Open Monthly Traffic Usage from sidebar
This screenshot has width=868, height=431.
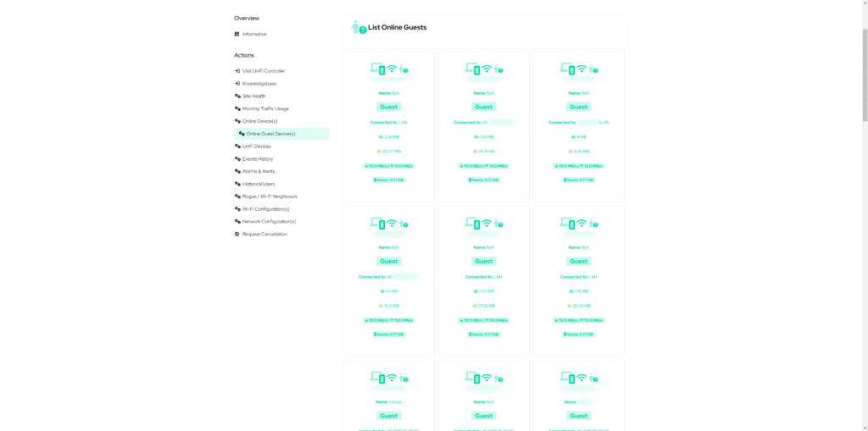point(265,109)
